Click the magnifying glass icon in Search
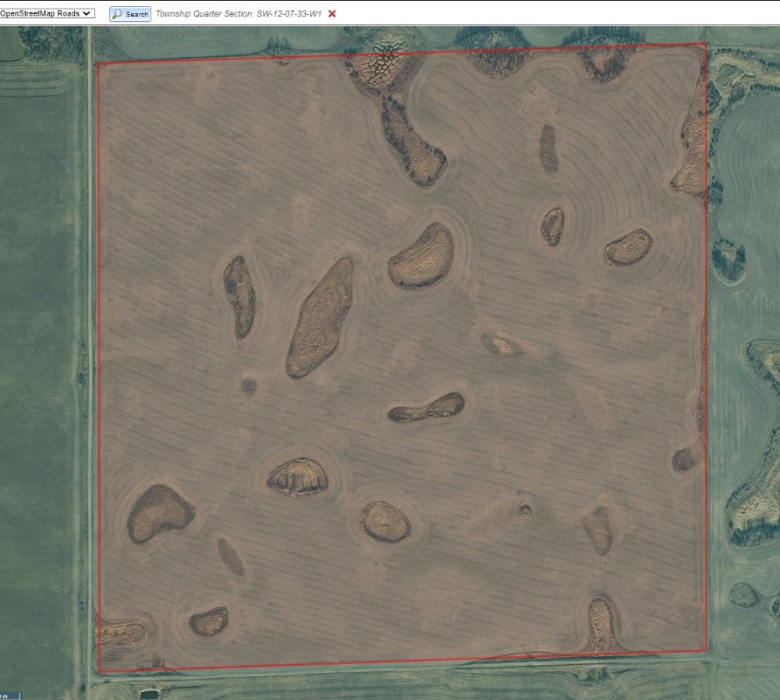Screen dimensions: 780x700 click(117, 14)
